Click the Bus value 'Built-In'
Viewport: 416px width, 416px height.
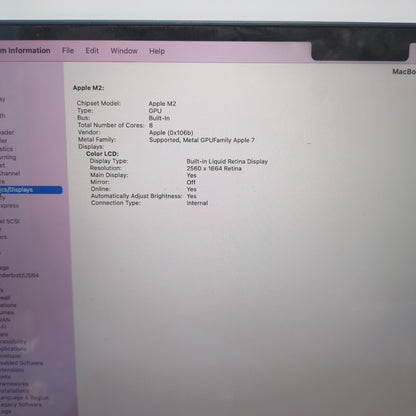pyautogui.click(x=159, y=118)
